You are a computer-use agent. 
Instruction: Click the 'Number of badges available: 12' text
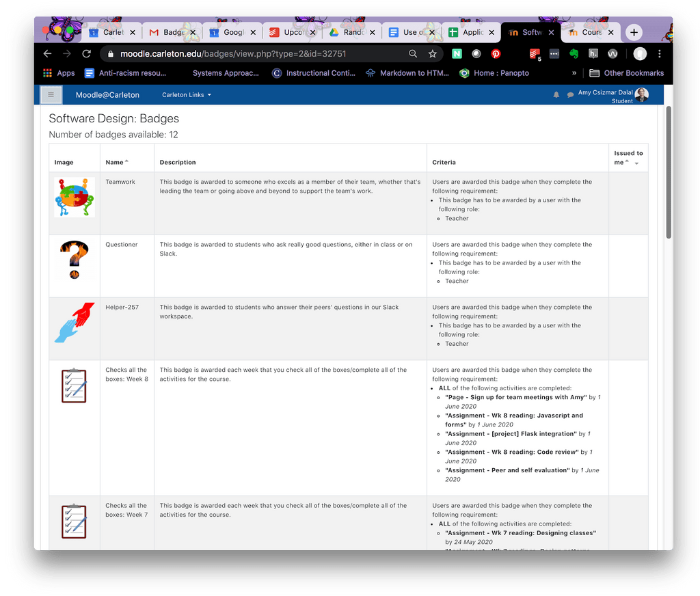113,135
